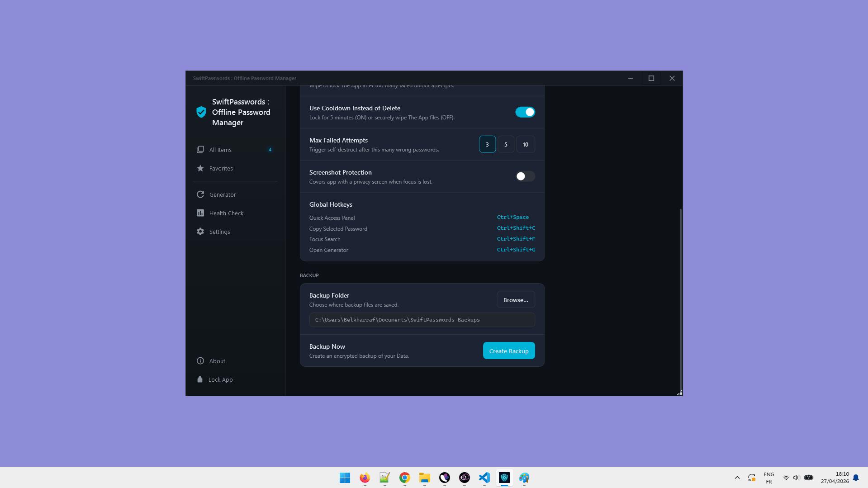Enable Screenshot Protection toggle

[x=525, y=176]
